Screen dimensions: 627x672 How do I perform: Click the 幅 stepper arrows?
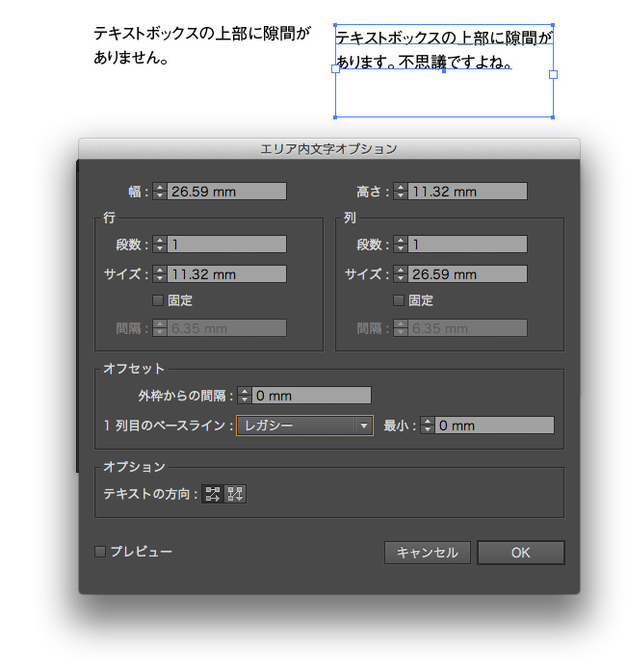tap(160, 192)
